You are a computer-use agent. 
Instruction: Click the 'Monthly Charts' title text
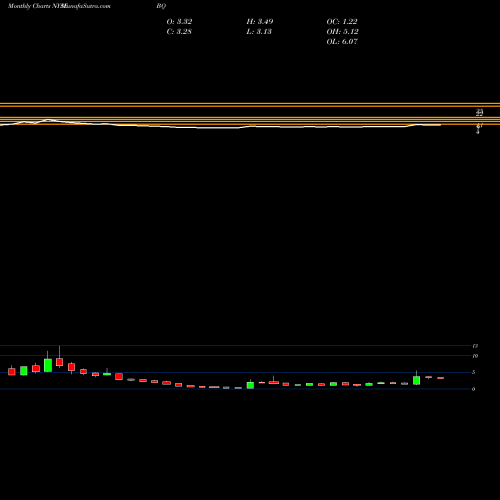coord(29,6)
